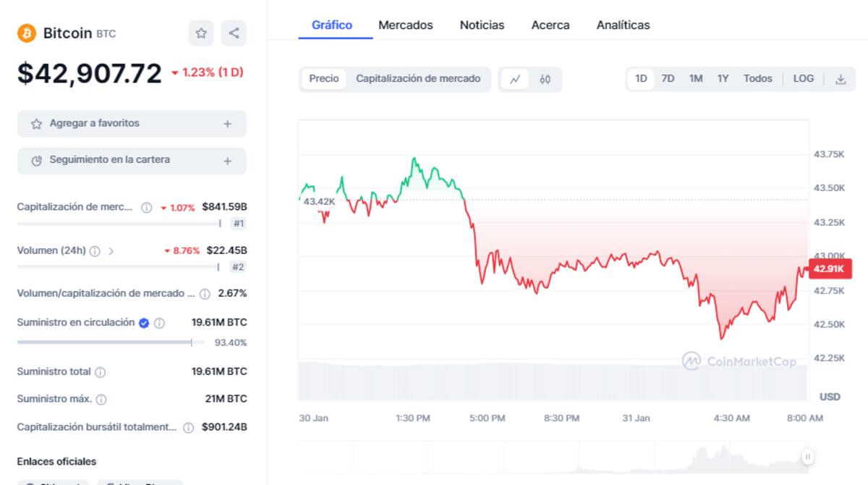Enable LOG scale on chart
This screenshot has height=485, width=868.
click(x=803, y=79)
